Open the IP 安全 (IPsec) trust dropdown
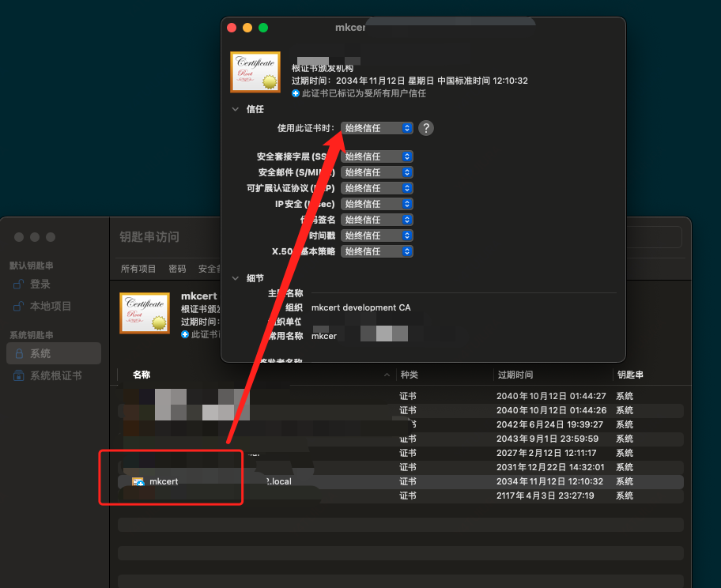Image resolution: width=721 pixels, height=588 pixels. point(376,204)
